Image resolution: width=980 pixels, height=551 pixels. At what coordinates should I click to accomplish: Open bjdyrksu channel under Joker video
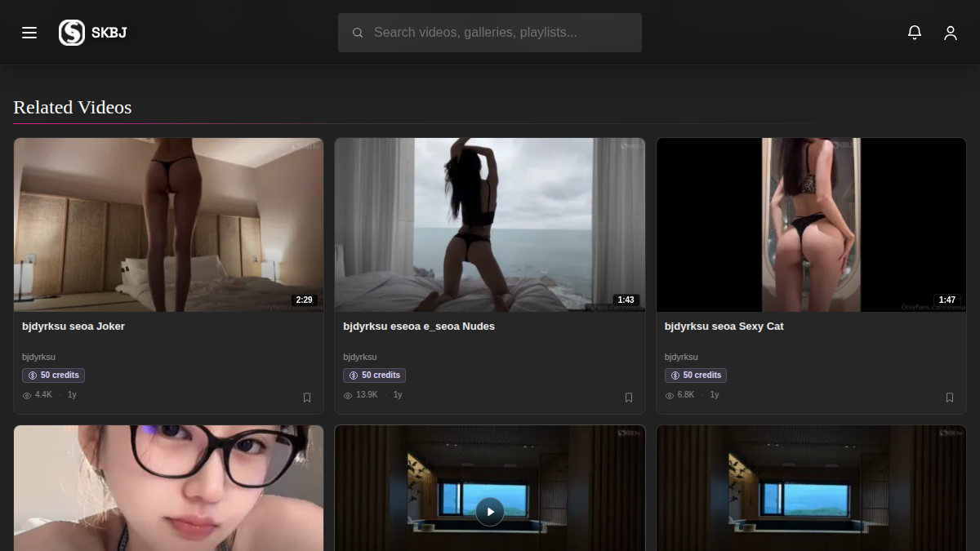click(x=38, y=357)
